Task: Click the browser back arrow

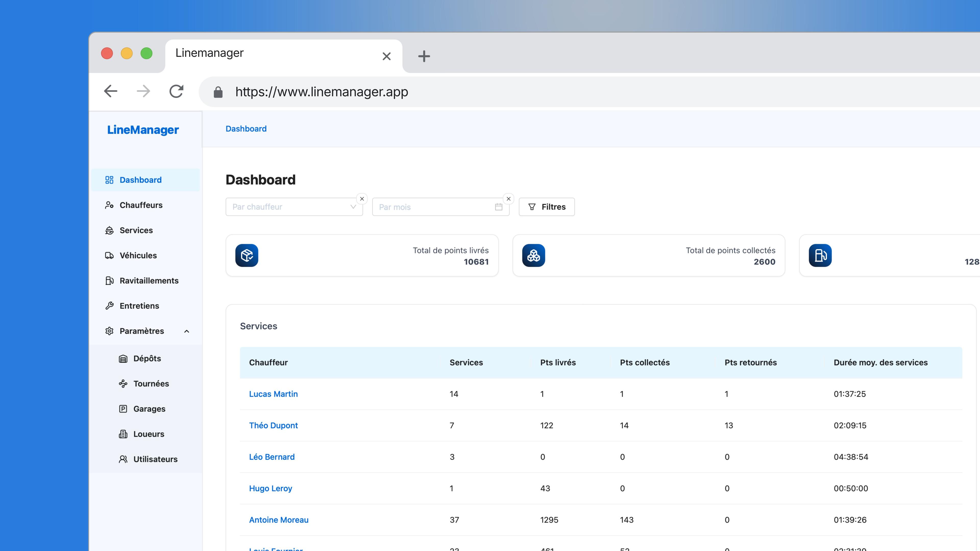Action: (x=111, y=91)
